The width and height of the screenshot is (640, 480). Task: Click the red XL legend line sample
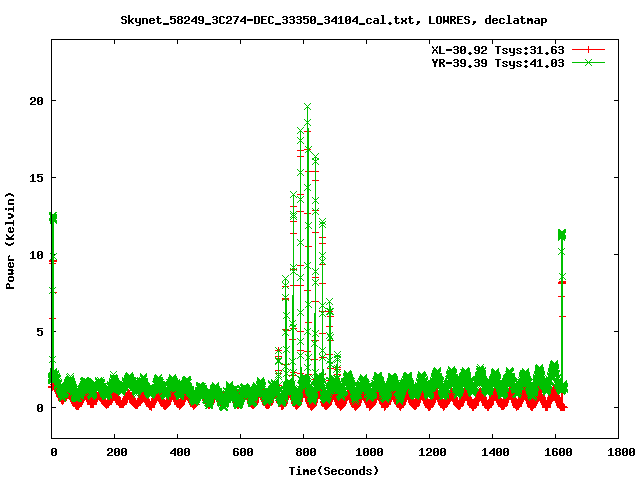click(588, 50)
